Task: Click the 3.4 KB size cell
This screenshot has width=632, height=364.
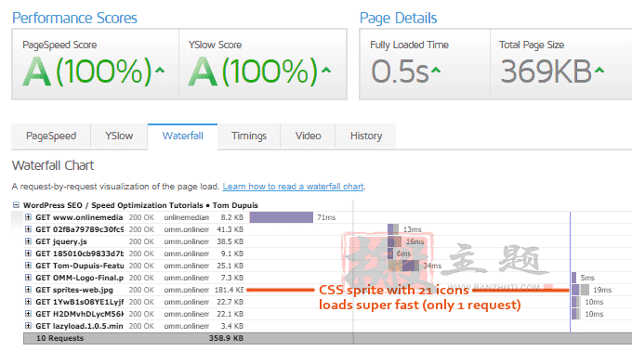Action: (x=231, y=326)
